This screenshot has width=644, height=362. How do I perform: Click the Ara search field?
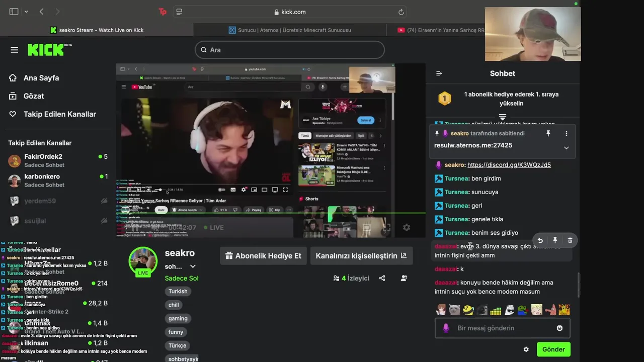pos(290,50)
